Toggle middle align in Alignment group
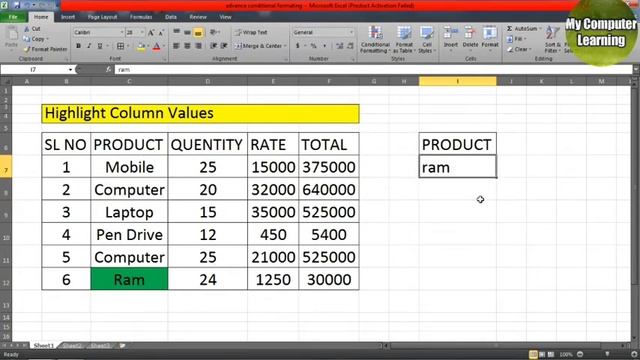Viewport: 640px width, 360px height. [187, 32]
